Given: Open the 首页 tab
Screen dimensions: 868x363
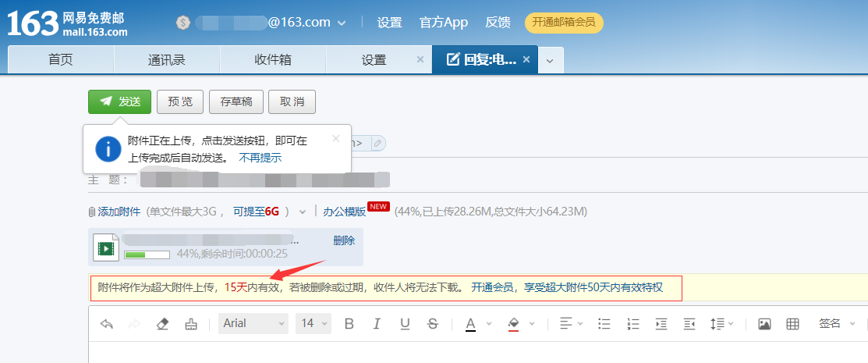Looking at the screenshot, I should pos(61,60).
